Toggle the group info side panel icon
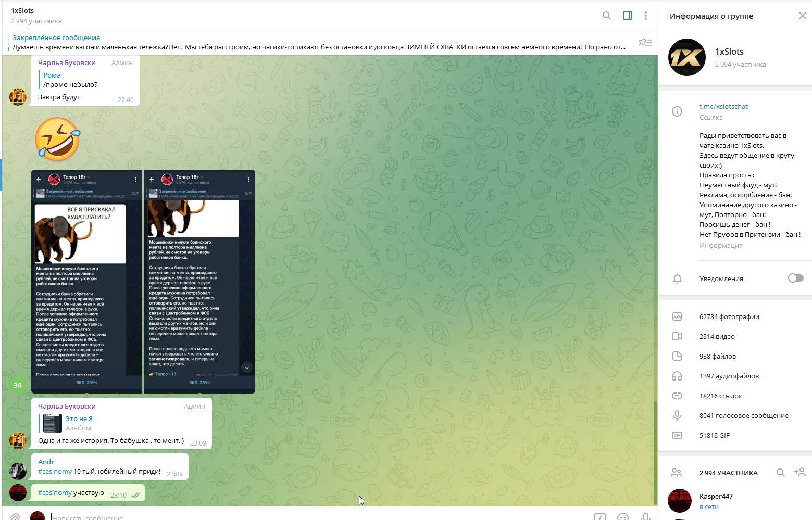 tap(628, 16)
